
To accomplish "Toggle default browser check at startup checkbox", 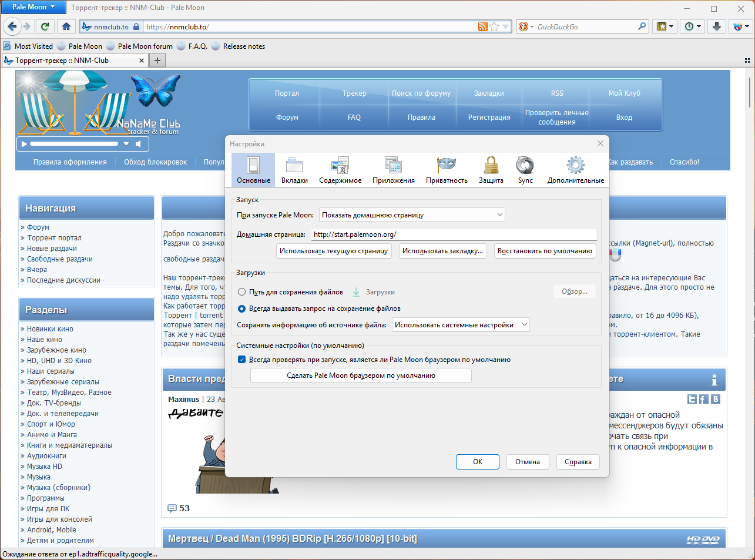I will (241, 360).
